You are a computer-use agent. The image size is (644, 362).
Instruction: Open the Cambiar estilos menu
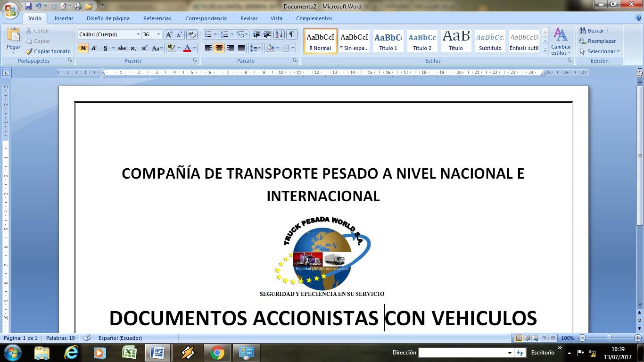tap(561, 41)
